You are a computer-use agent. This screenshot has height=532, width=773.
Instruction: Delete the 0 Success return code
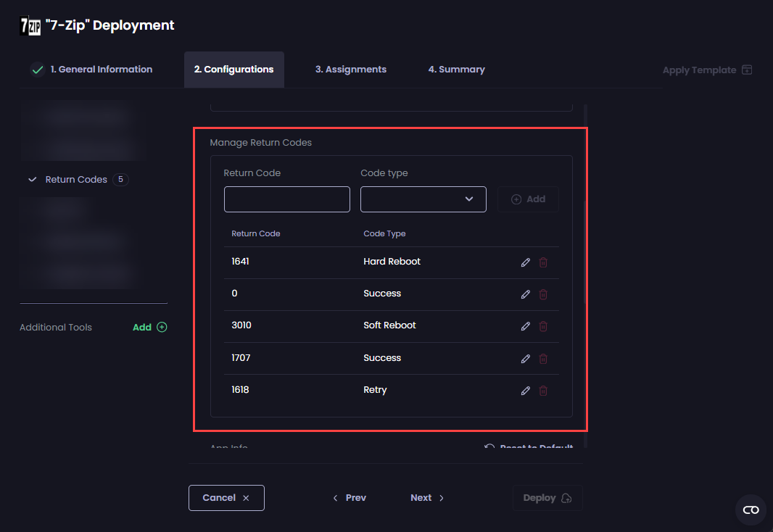(x=543, y=294)
